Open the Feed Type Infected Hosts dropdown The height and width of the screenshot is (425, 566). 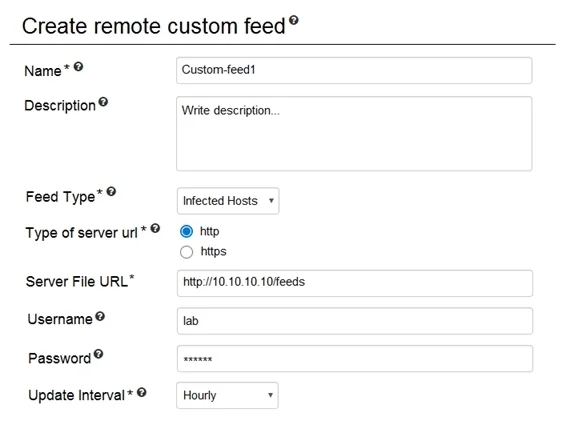[x=228, y=201]
